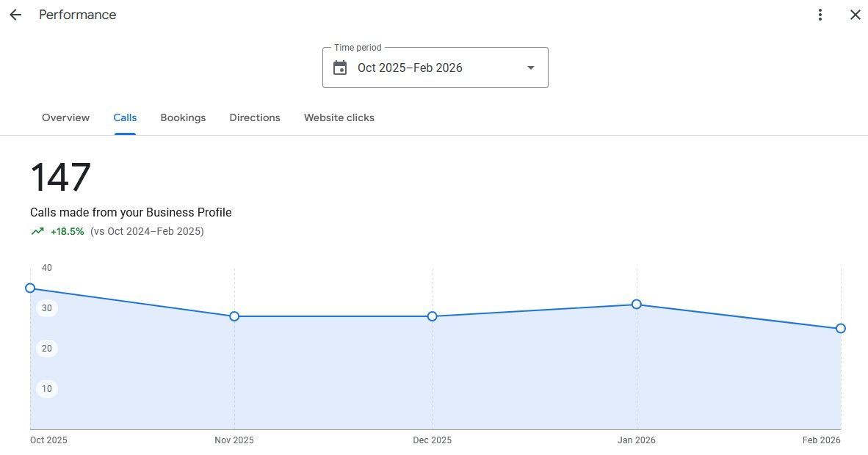
Task: Click the 147 total calls number
Action: click(x=61, y=178)
